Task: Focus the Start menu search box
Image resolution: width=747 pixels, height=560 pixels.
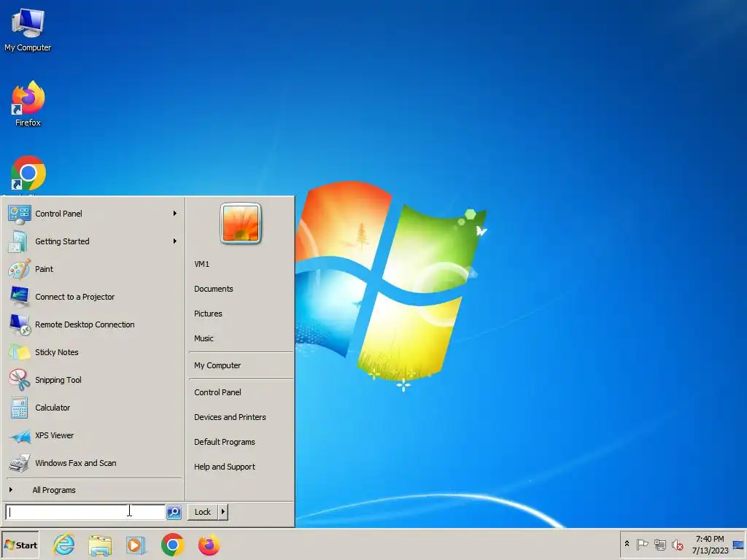Action: click(85, 512)
